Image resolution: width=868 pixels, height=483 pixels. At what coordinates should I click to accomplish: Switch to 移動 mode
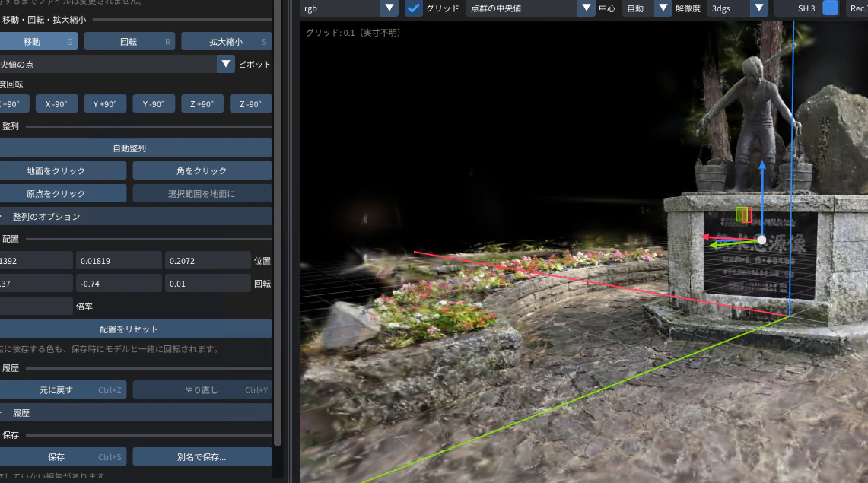pyautogui.click(x=39, y=42)
